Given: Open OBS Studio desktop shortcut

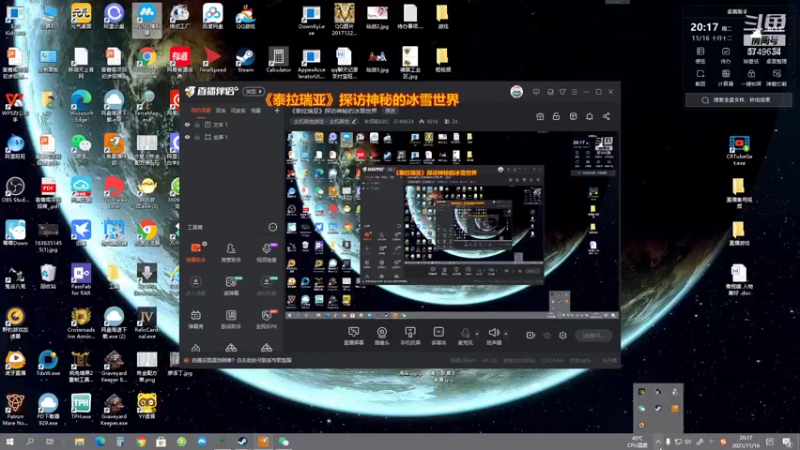Looking at the screenshot, I should (x=15, y=190).
